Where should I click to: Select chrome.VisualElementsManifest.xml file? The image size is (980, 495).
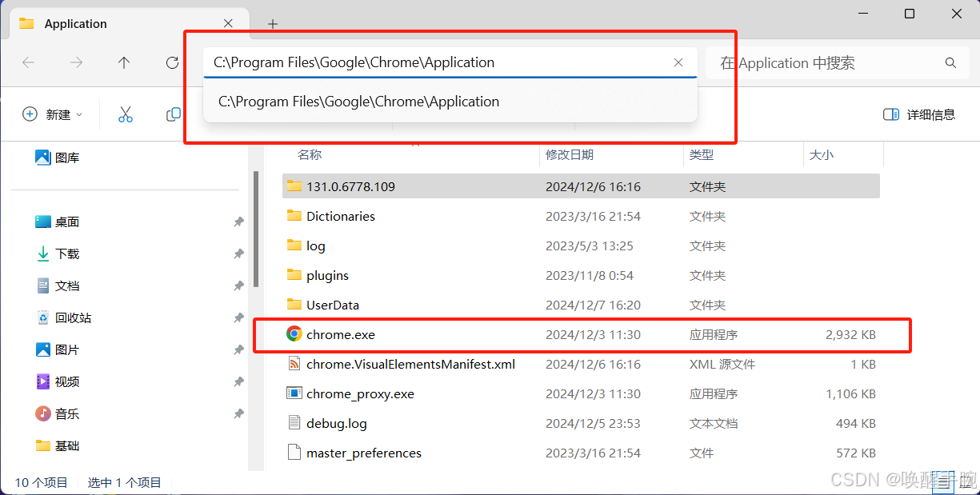pos(582,364)
